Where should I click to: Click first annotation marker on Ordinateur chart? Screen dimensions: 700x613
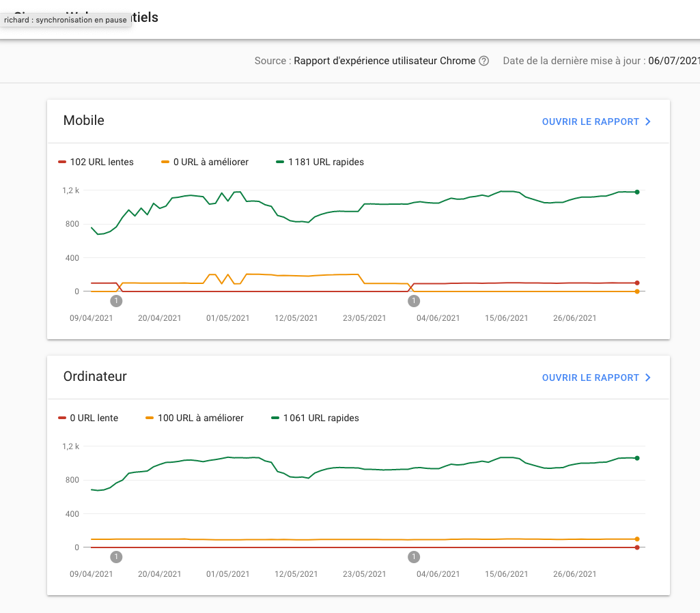tap(117, 557)
